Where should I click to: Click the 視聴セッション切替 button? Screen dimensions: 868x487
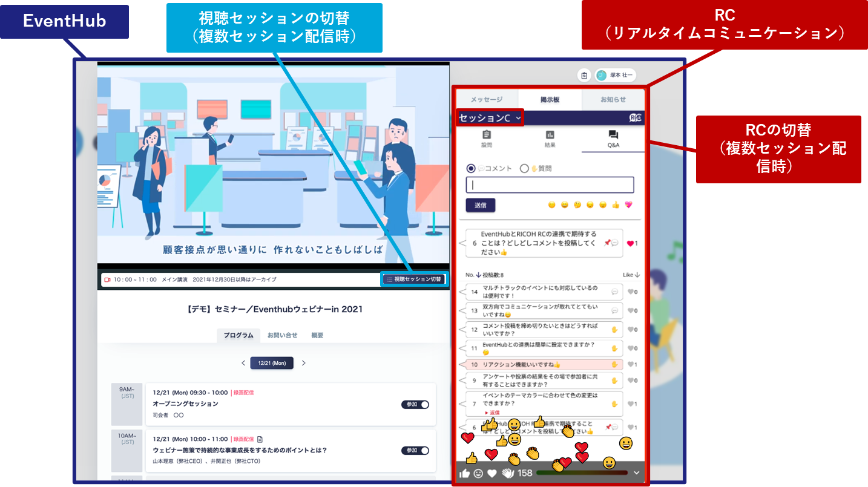414,279
